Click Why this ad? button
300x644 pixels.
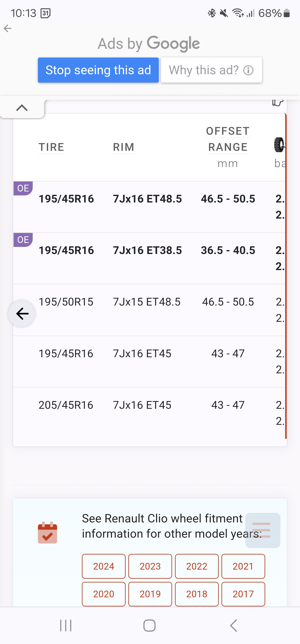pyautogui.click(x=211, y=70)
